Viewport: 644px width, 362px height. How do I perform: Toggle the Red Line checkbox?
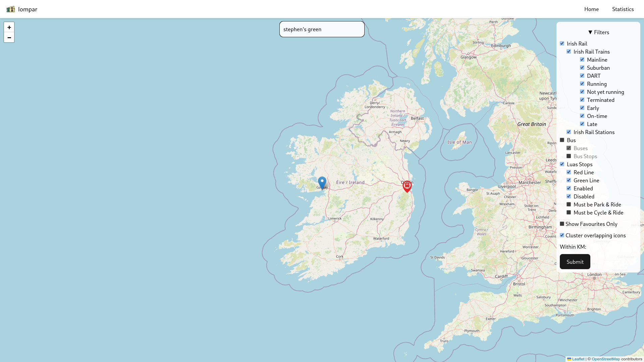tap(569, 172)
